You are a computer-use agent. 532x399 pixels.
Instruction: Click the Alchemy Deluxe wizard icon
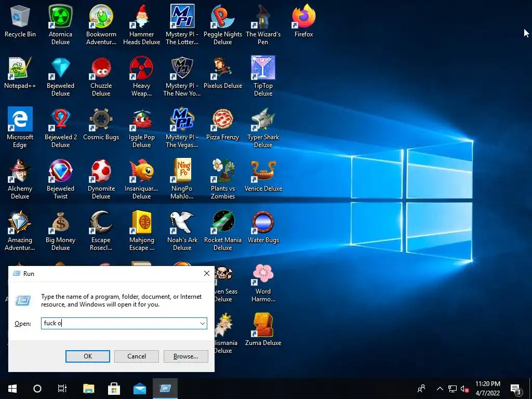(x=20, y=179)
